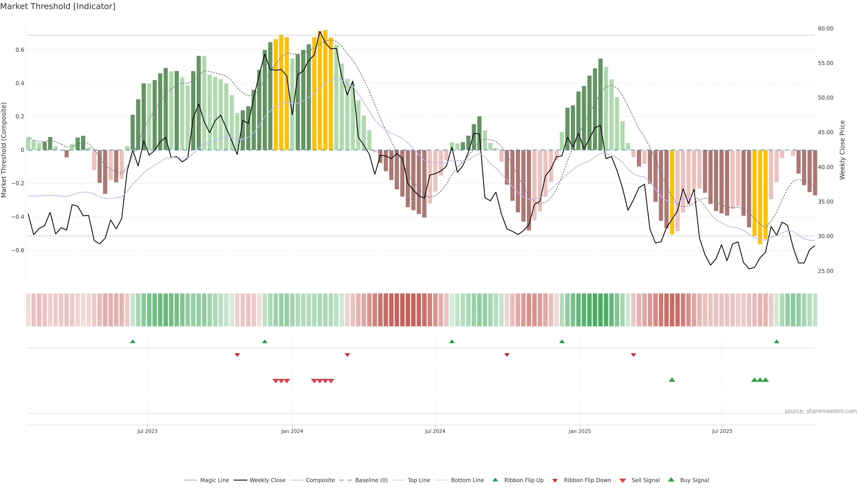Click the Weekly Close Price axis label

842,150
